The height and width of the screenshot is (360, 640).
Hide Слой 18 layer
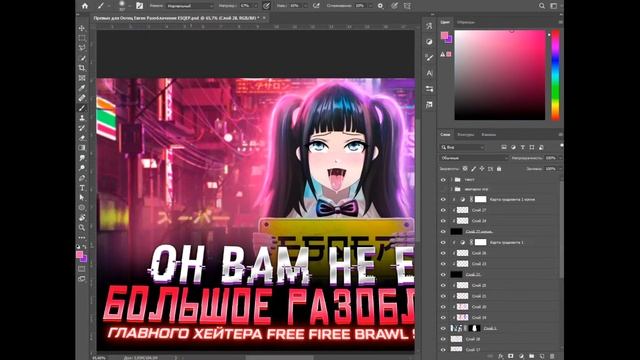point(443,339)
